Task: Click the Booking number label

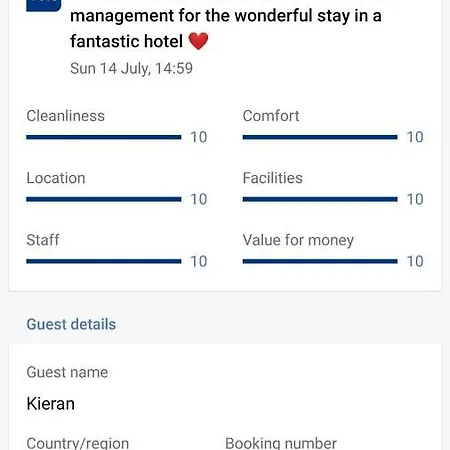Action: click(x=281, y=443)
